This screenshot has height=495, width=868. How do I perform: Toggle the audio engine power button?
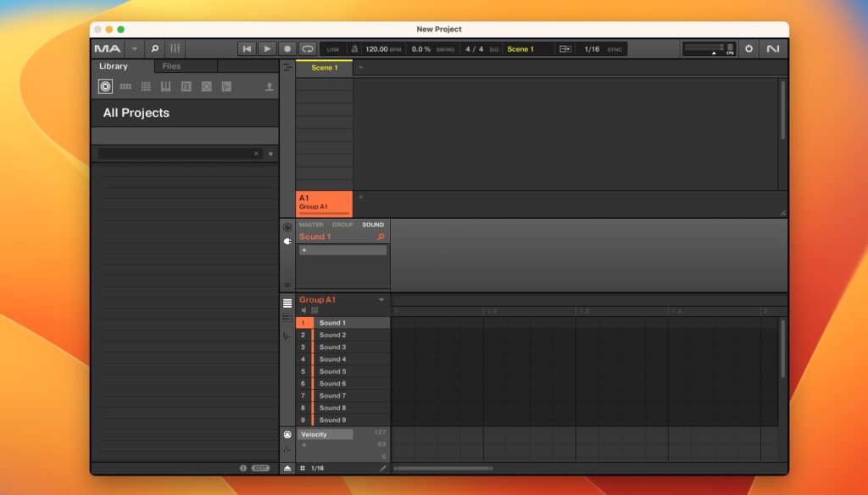click(748, 48)
